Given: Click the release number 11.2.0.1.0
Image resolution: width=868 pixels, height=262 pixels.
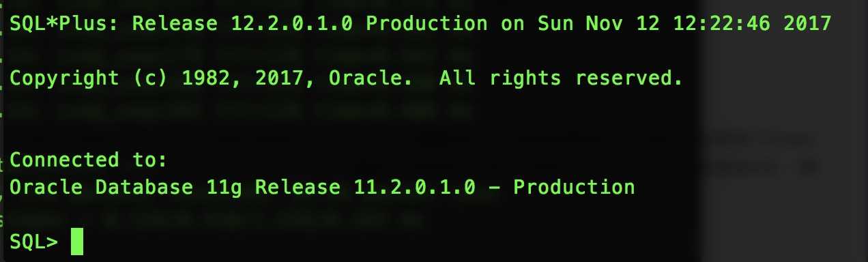Looking at the screenshot, I should 415,186.
